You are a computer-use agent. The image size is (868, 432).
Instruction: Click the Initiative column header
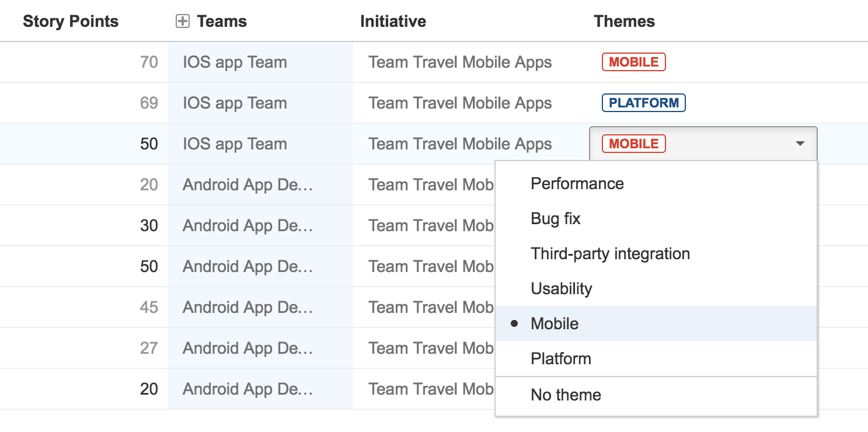(393, 22)
